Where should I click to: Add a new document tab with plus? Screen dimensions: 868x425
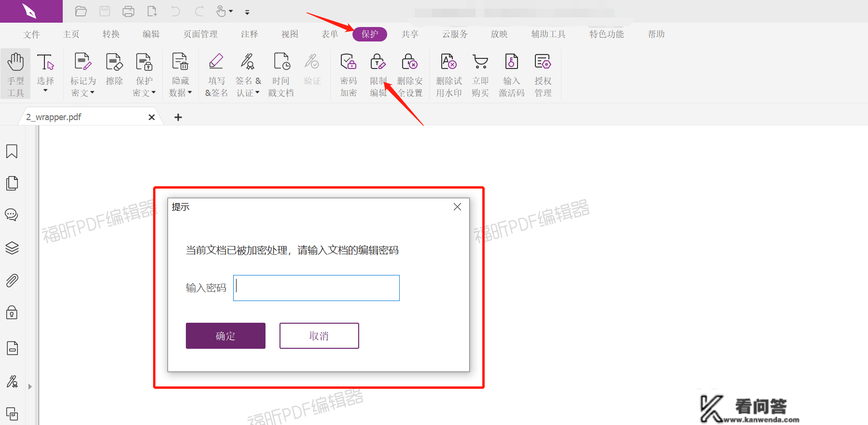point(178,117)
